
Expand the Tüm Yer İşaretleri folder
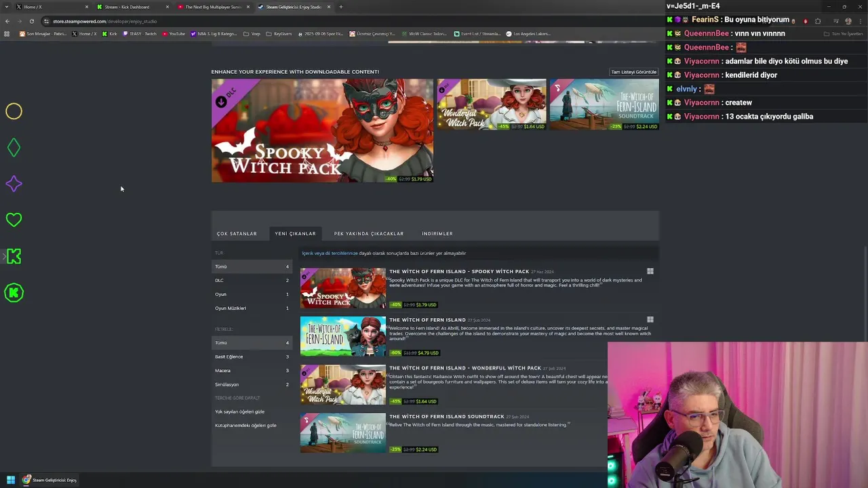pyautogui.click(x=843, y=33)
